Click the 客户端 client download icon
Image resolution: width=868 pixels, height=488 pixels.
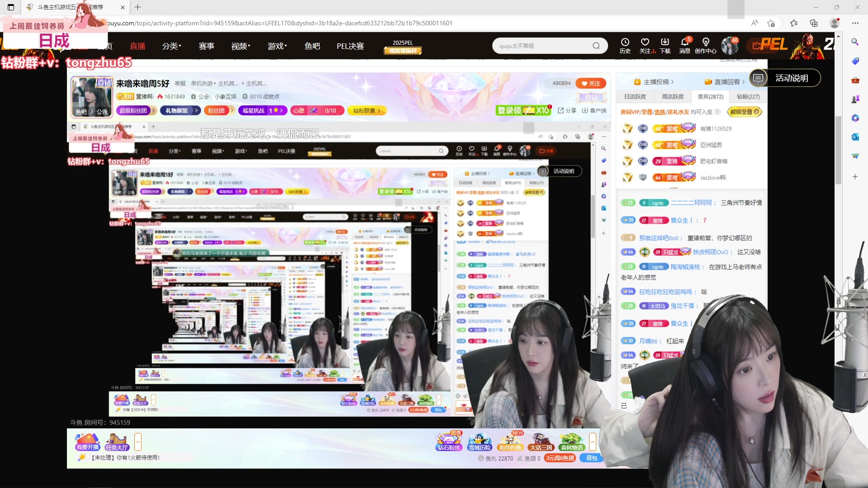point(594,110)
